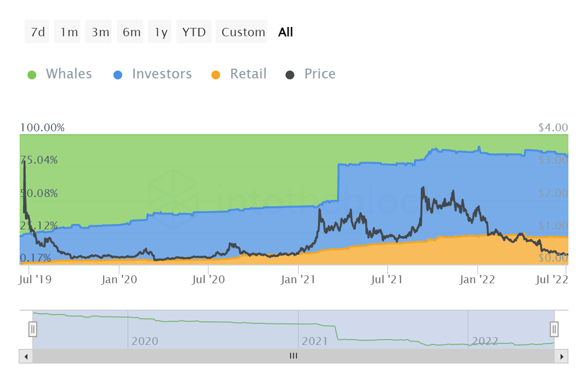The height and width of the screenshot is (392, 588).
Task: Click the 2022 label in navigator
Action: pos(485,341)
